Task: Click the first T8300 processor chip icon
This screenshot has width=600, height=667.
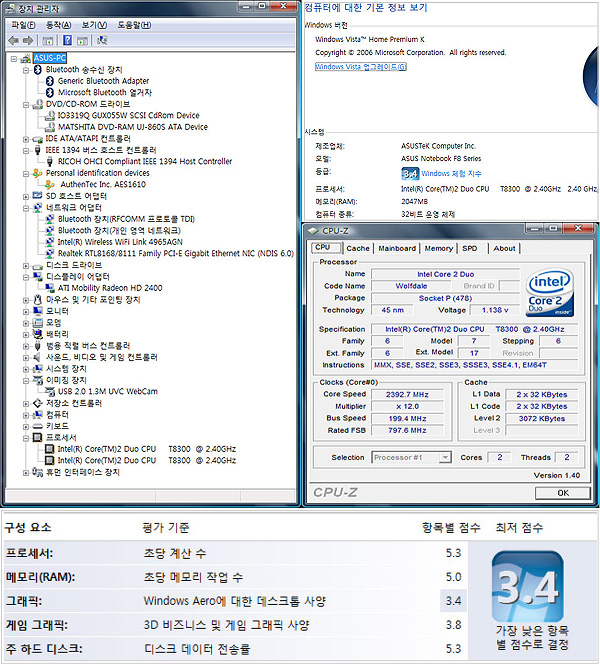Action: pos(50,449)
